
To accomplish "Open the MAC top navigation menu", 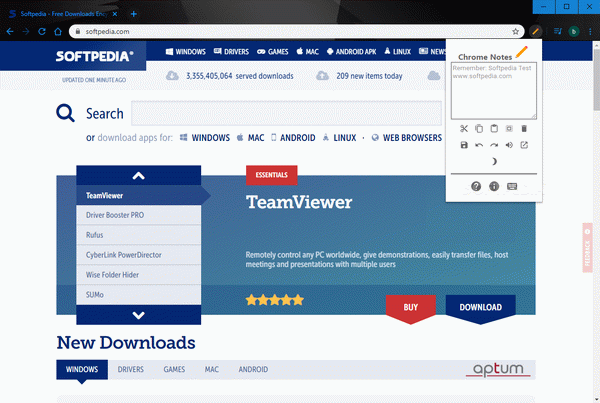I will pyautogui.click(x=308, y=52).
